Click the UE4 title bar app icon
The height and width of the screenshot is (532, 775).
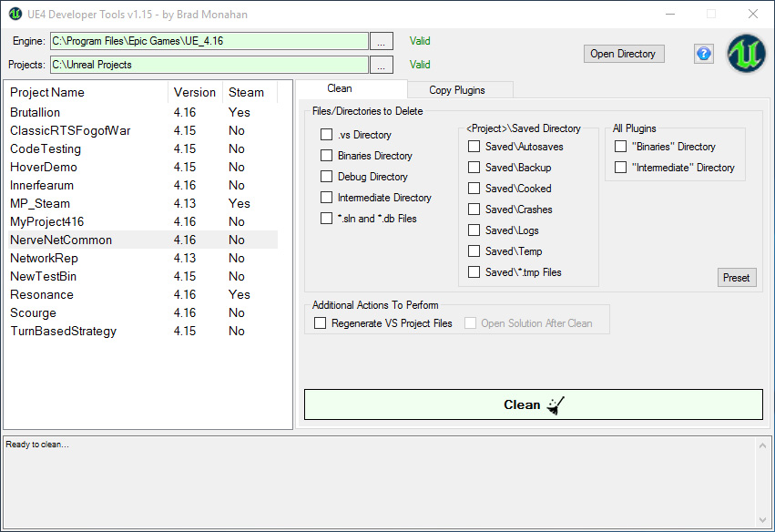pos(15,14)
